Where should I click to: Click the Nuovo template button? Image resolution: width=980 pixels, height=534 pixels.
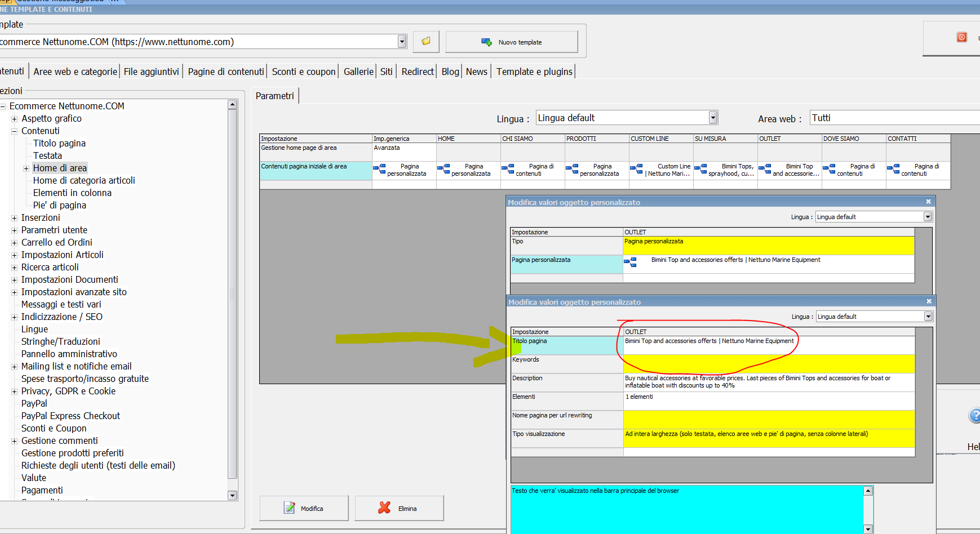coord(512,42)
